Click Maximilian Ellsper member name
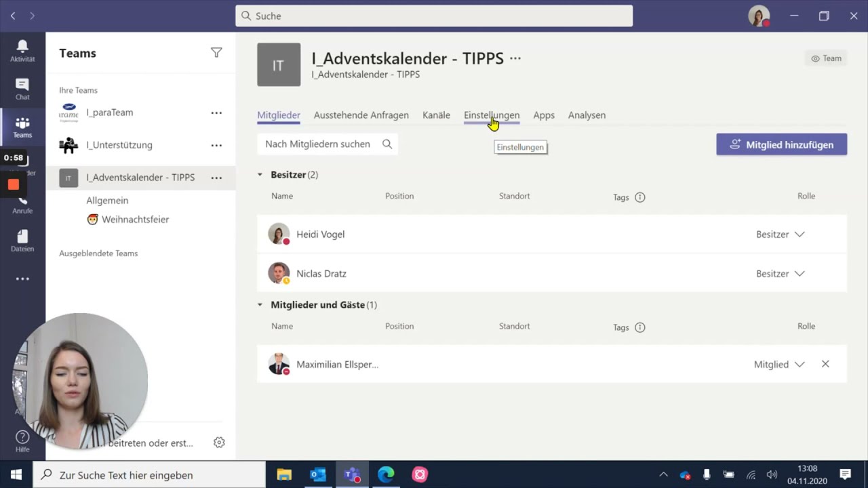Image resolution: width=868 pixels, height=488 pixels. click(x=337, y=365)
